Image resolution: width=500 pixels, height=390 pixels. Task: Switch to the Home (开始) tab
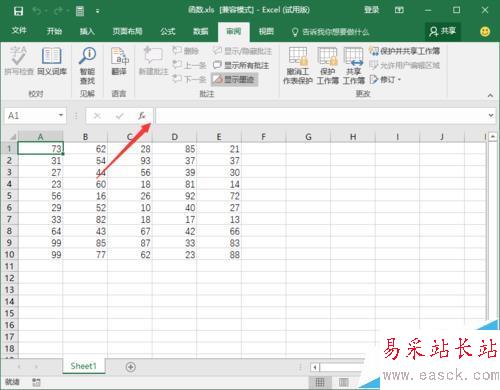54,31
